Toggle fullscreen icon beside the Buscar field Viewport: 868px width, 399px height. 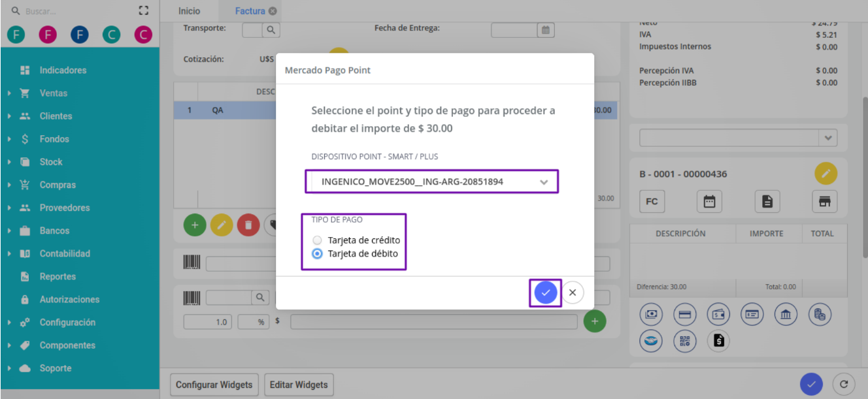(144, 10)
